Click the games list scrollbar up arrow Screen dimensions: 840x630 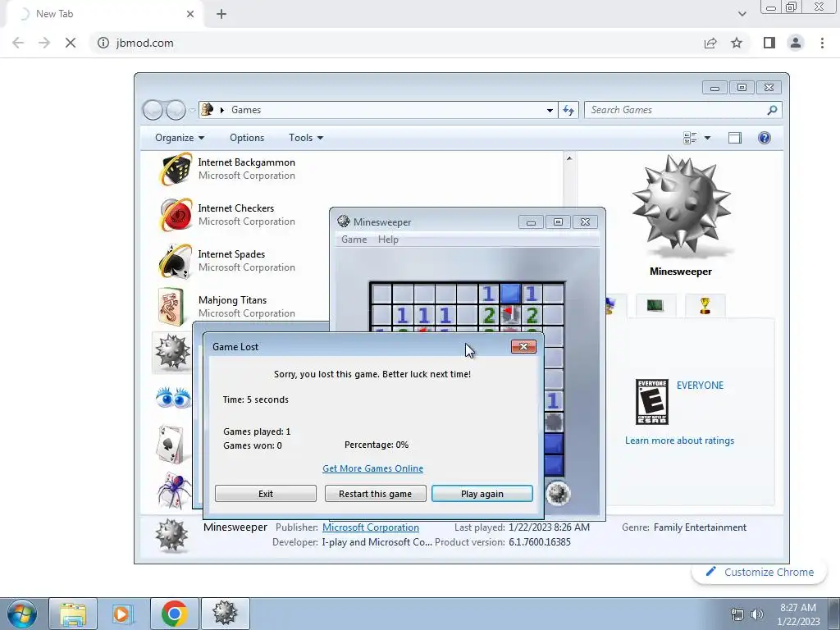[569, 158]
